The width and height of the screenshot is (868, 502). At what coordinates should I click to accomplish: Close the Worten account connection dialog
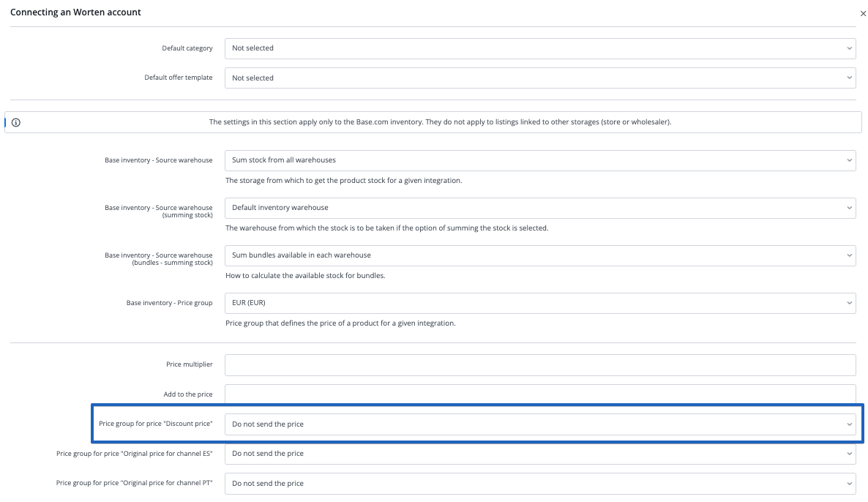point(862,13)
